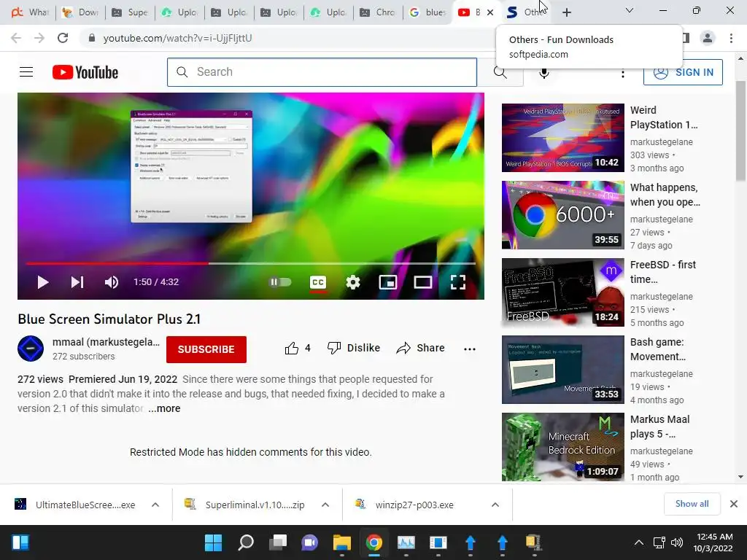Focus the YouTube search field

point(322,72)
